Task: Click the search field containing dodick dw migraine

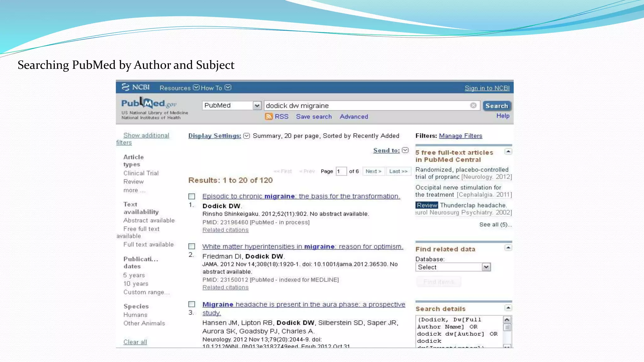Action: click(372, 106)
